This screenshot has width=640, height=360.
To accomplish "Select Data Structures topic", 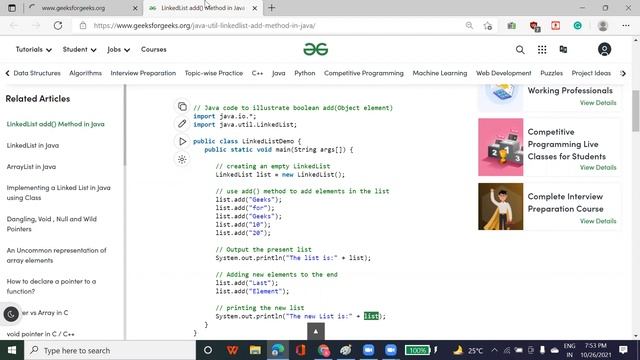I will (x=37, y=73).
